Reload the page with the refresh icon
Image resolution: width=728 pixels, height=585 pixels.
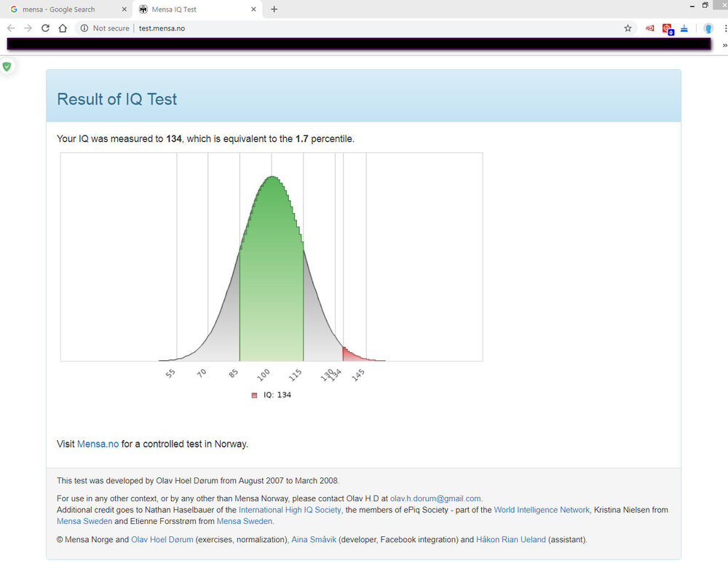tap(45, 28)
